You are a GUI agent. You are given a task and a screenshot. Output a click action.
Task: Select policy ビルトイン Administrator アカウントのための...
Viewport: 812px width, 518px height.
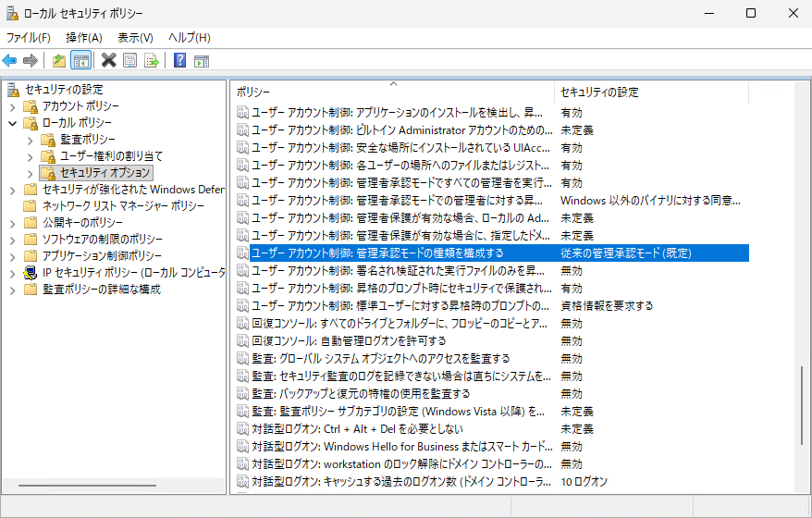tap(402, 130)
